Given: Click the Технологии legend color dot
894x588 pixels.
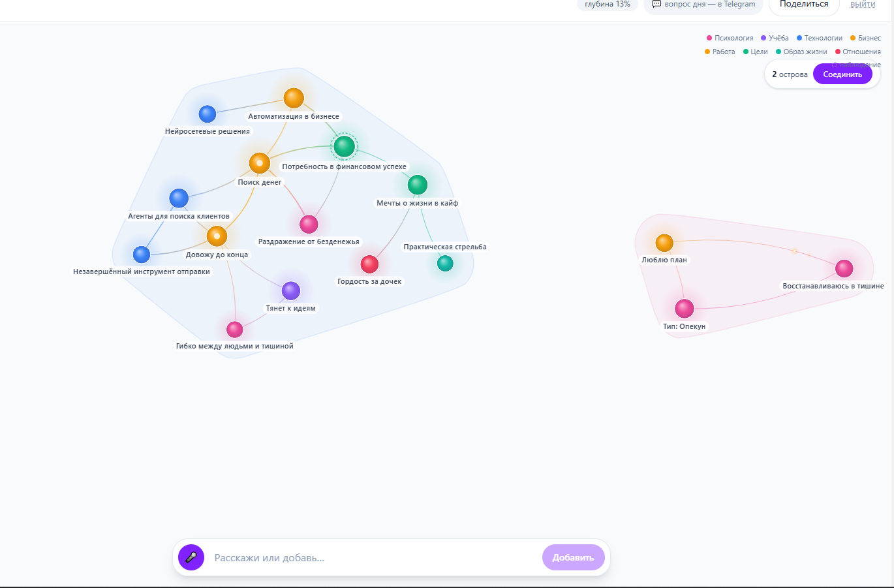Looking at the screenshot, I should click(x=799, y=38).
